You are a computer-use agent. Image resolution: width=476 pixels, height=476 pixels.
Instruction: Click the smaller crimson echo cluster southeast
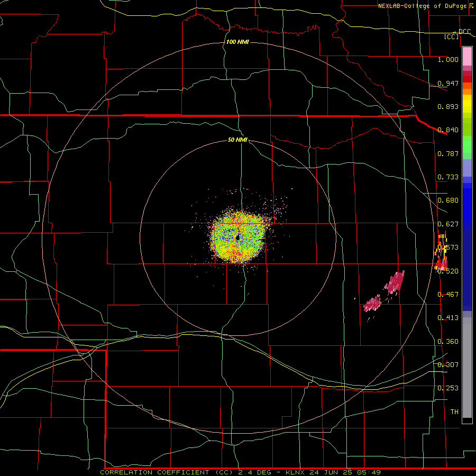(372, 304)
